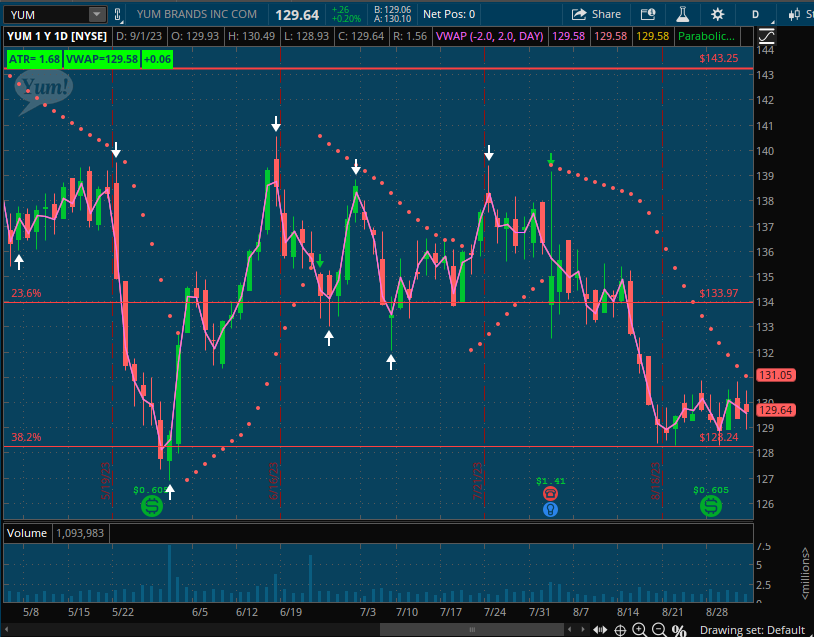Click the $143.25 price level label
The height and width of the screenshot is (637, 814).
tap(718, 58)
